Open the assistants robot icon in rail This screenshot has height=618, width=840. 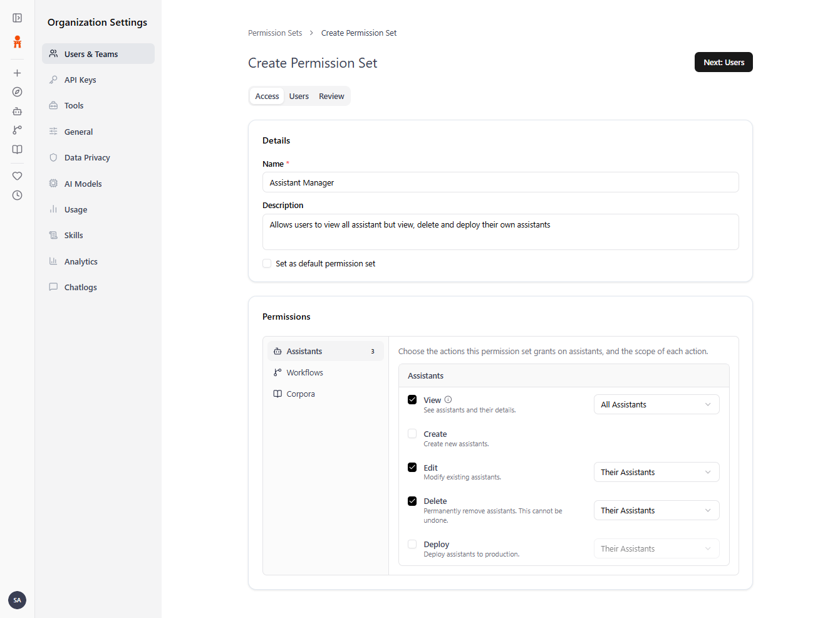pos(18,111)
